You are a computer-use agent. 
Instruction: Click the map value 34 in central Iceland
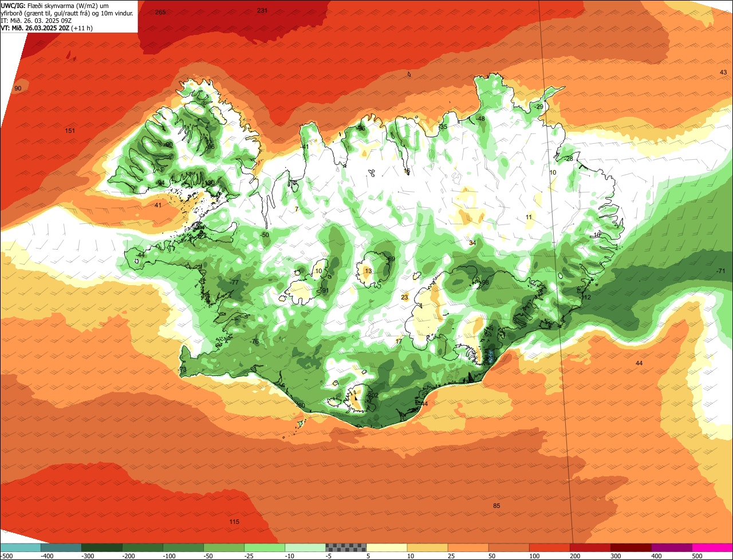[472, 243]
